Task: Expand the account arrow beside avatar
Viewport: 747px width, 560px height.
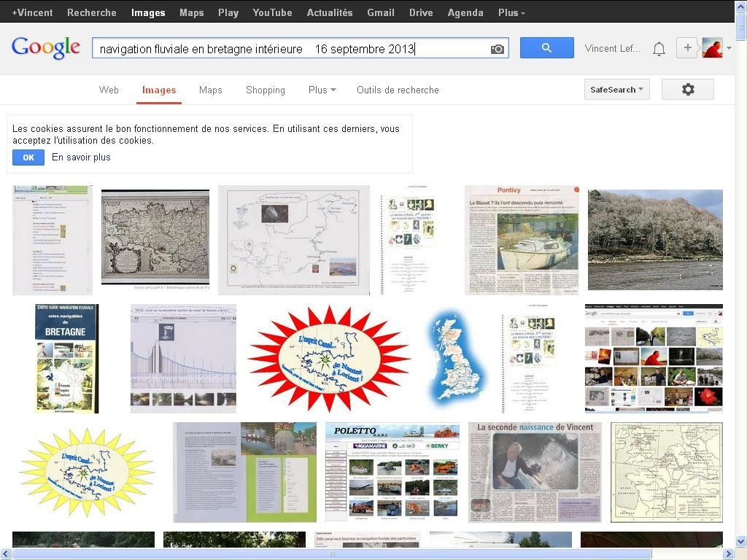Action: coord(729,48)
